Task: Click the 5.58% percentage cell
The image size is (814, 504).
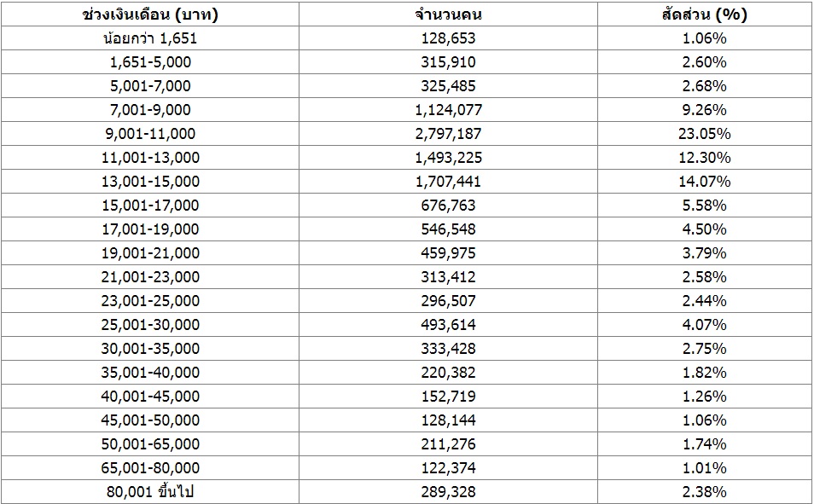Action: pos(705,206)
